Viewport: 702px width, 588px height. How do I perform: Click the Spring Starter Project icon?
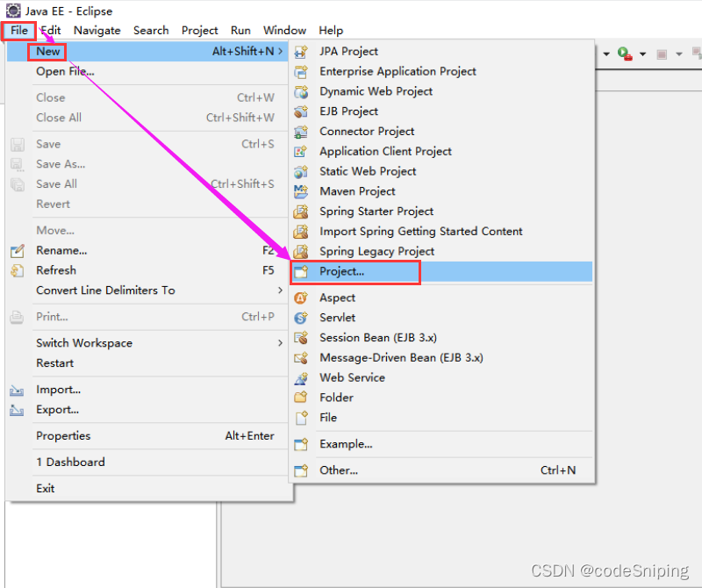pos(301,212)
